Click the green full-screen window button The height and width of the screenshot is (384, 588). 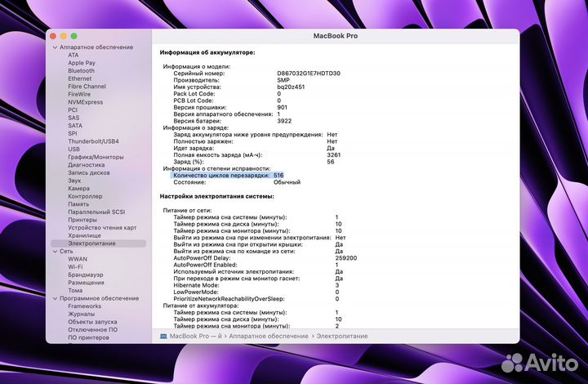[73, 36]
